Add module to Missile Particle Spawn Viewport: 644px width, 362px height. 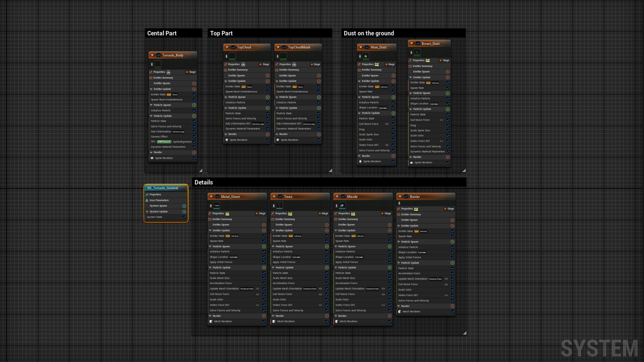point(390,246)
